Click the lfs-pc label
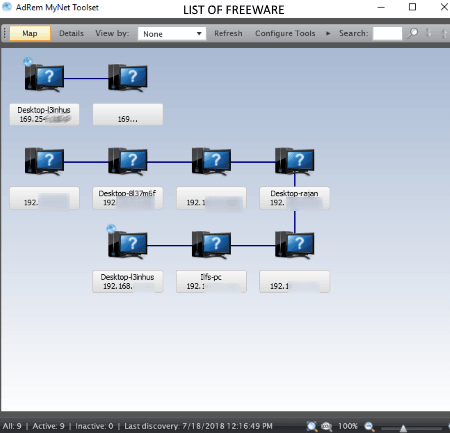The height and width of the screenshot is (433, 450). tap(211, 282)
